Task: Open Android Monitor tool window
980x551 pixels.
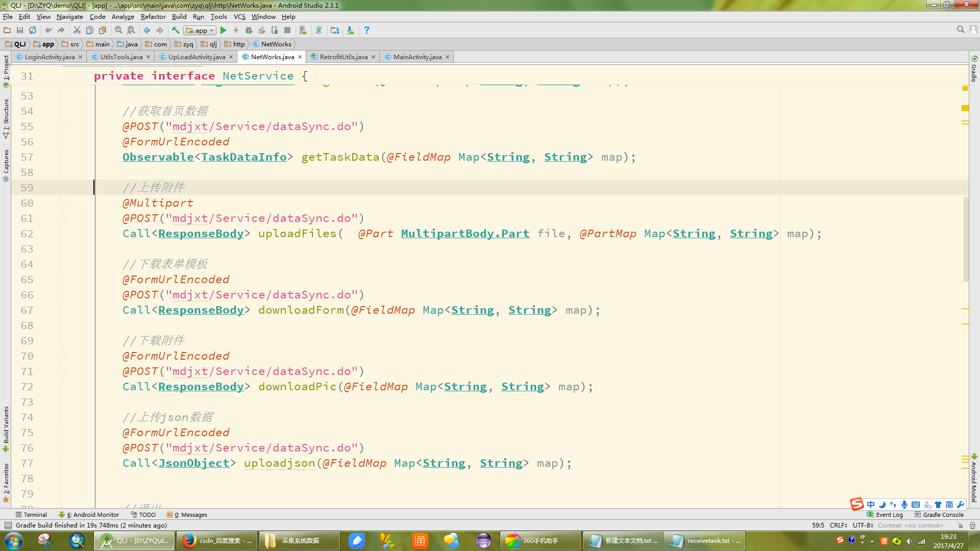Action: pos(89,515)
